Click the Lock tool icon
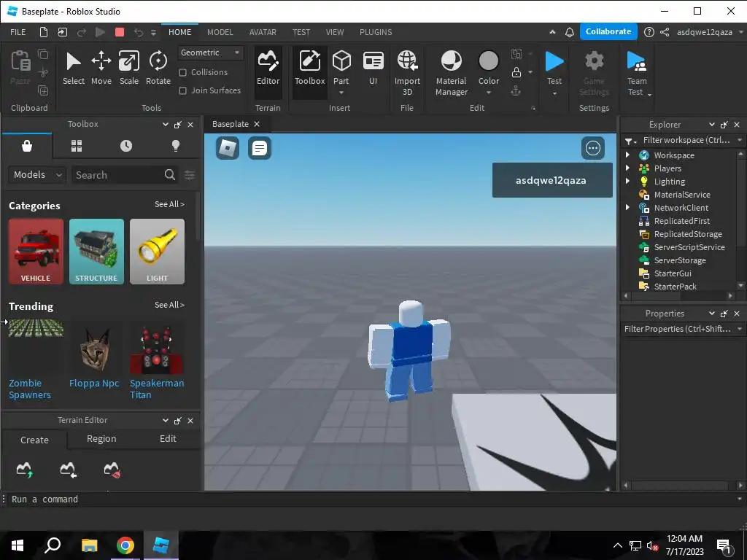The image size is (747, 560). point(516,72)
